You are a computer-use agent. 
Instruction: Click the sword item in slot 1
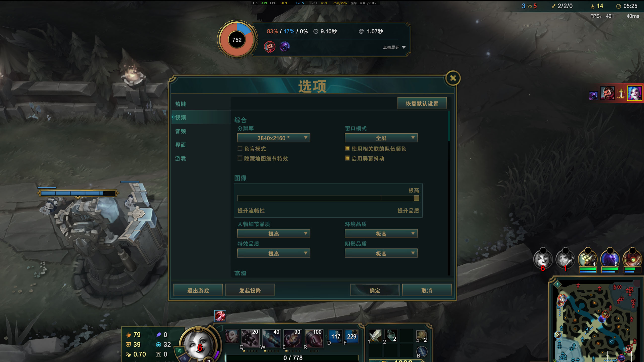[375, 336]
